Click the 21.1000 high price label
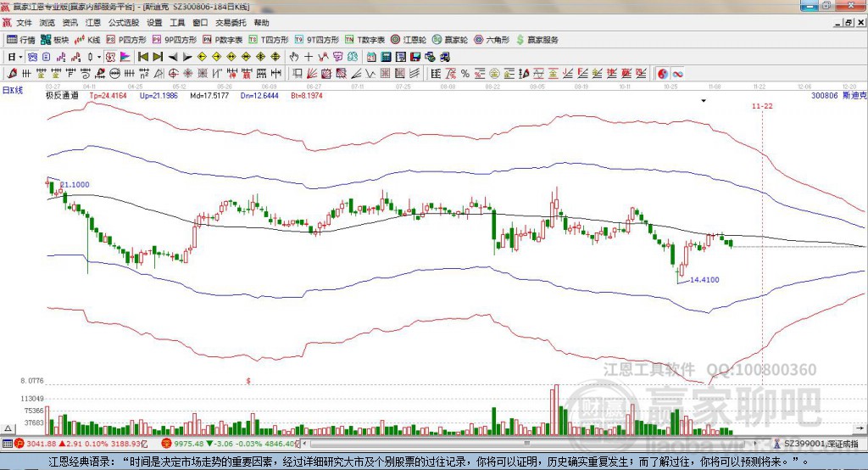The image size is (868, 470). coord(75,185)
